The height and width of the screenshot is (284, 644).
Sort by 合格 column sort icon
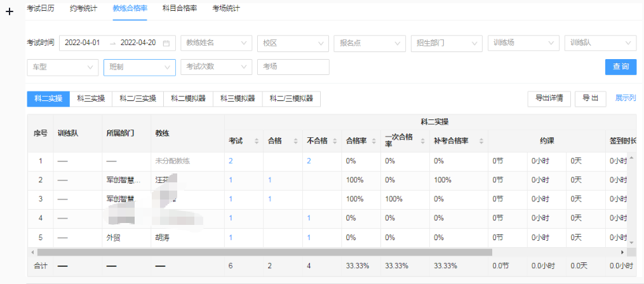coord(293,141)
